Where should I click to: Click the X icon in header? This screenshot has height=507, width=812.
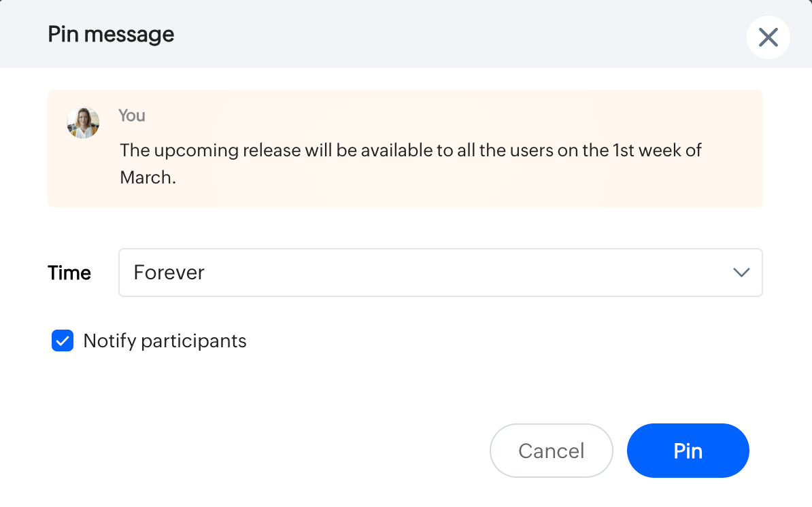coord(768,37)
